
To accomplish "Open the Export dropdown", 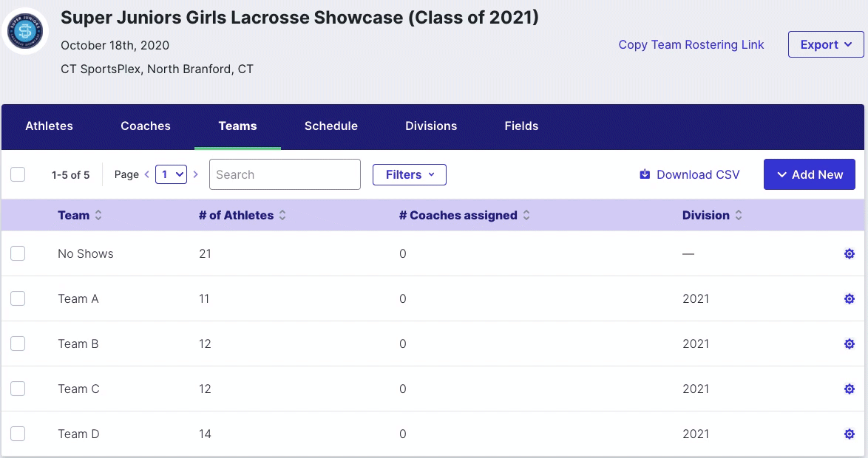I will (826, 44).
